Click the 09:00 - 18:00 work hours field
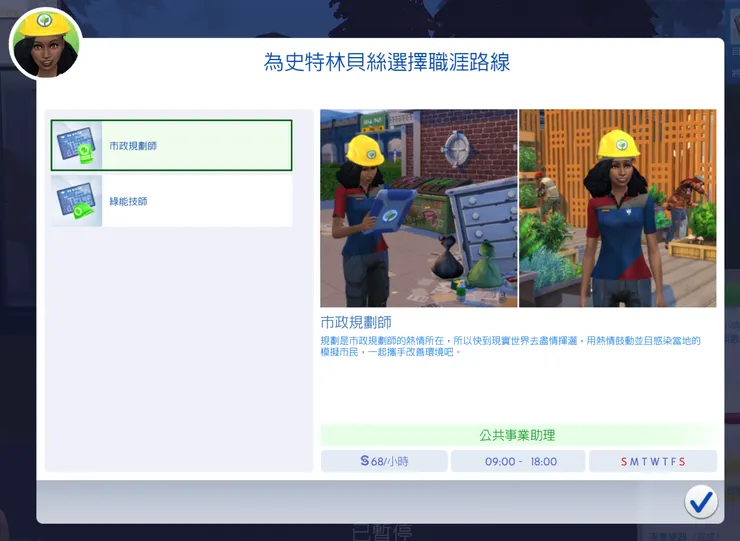The image size is (740, 541). (518, 461)
